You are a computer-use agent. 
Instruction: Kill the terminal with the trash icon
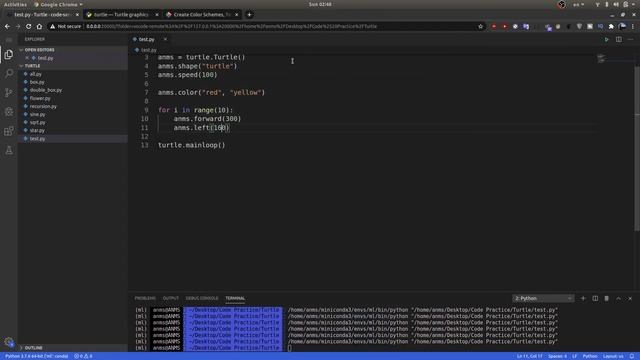pyautogui.click(x=607, y=298)
